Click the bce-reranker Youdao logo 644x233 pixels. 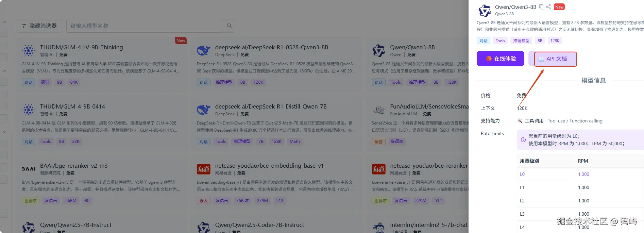click(x=378, y=169)
